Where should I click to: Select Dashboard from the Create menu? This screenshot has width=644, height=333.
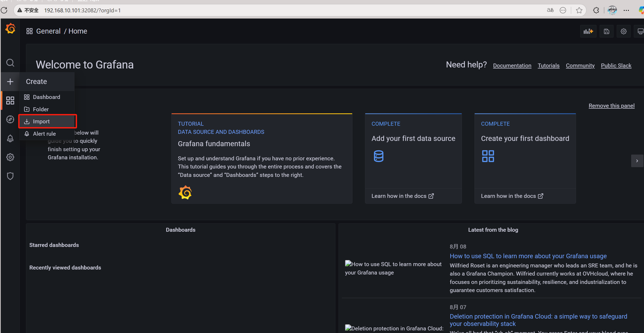pyautogui.click(x=47, y=97)
